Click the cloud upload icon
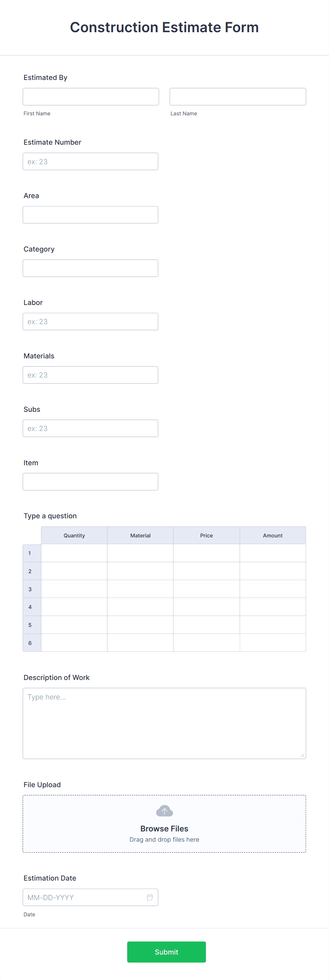This screenshot has height=980, width=329. (x=164, y=811)
